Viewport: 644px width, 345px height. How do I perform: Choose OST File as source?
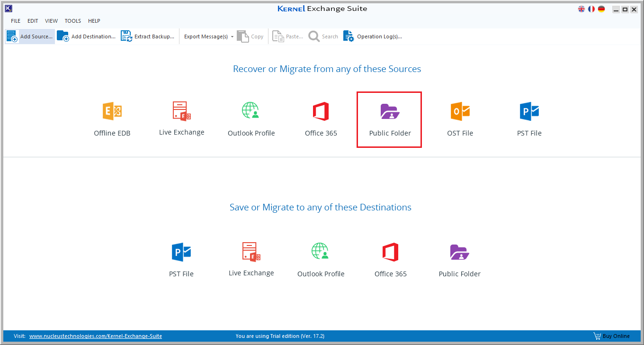pos(460,119)
